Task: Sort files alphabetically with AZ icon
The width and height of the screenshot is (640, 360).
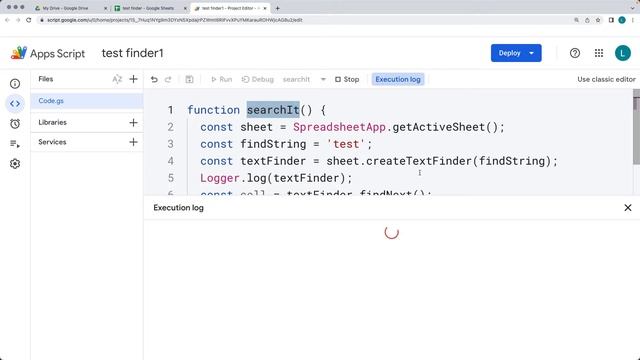Action: click(x=117, y=79)
